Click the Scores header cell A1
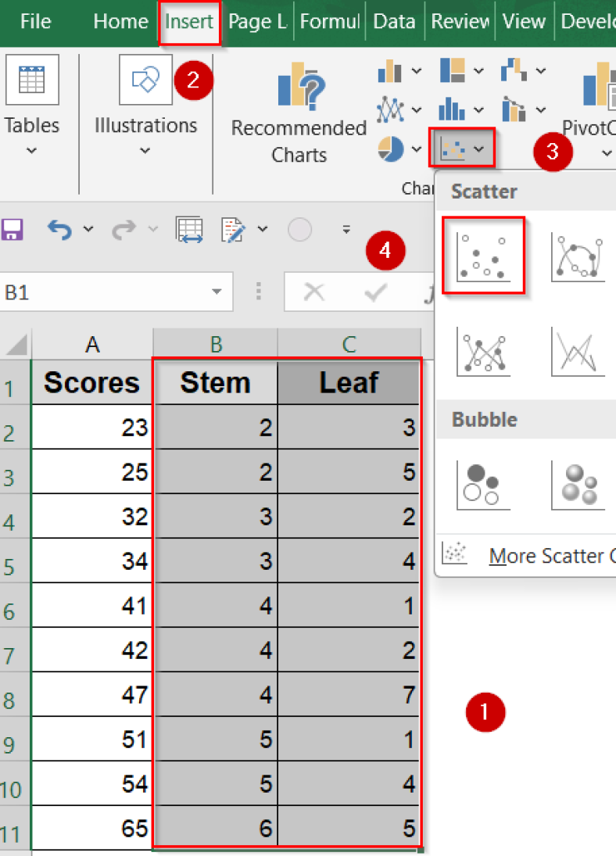Viewport: 616px width, 856px height. [x=91, y=382]
